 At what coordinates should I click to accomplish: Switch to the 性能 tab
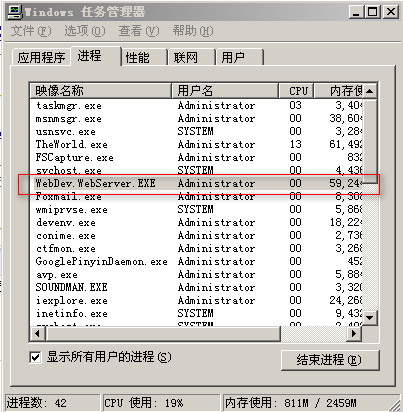click(x=144, y=57)
